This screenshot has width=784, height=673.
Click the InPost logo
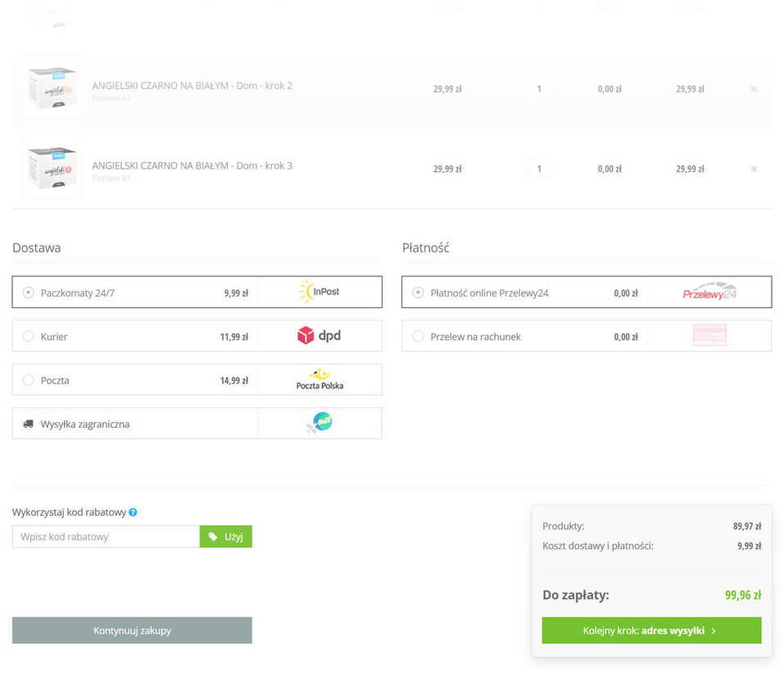coord(319,292)
